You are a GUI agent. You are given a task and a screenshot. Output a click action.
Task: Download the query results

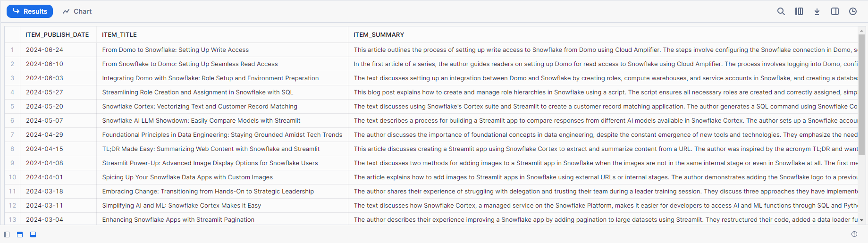tap(817, 11)
